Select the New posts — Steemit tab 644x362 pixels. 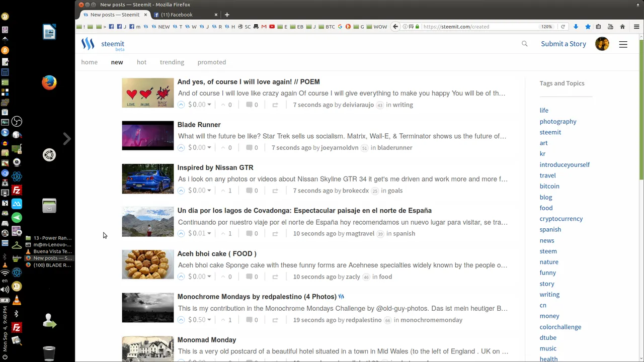click(x=115, y=15)
